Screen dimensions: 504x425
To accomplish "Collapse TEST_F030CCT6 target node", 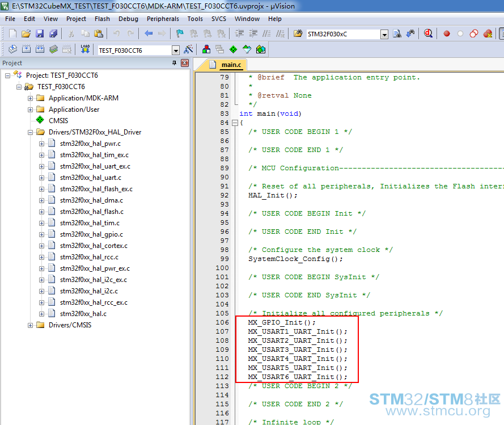I will coord(19,87).
